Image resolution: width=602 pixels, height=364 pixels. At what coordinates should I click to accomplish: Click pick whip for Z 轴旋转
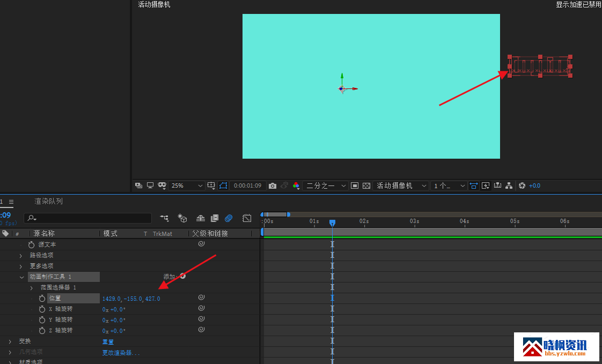pyautogui.click(x=201, y=330)
